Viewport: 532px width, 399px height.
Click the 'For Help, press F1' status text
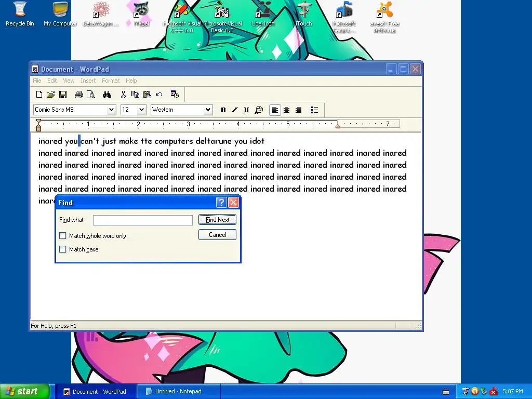click(54, 326)
